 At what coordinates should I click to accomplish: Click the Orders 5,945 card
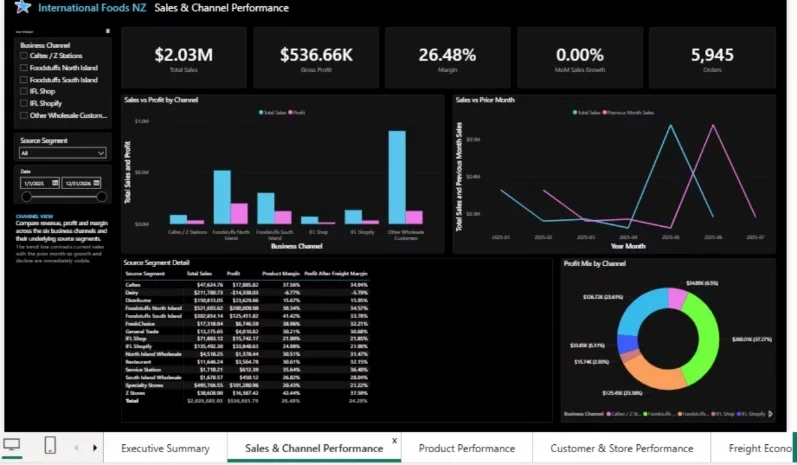(x=712, y=58)
